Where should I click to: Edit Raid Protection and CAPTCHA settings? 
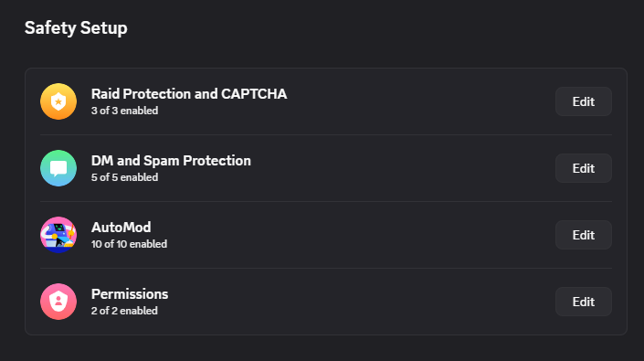click(583, 101)
